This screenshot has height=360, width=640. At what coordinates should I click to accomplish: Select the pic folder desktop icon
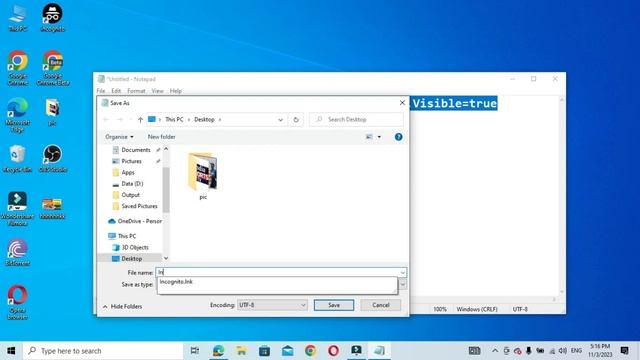coord(52,112)
